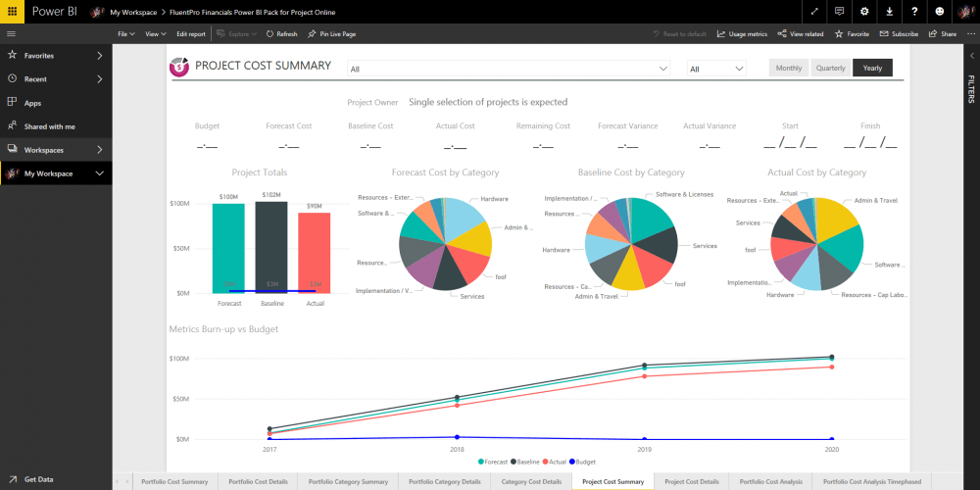Image resolution: width=980 pixels, height=490 pixels.
Task: Share the report
Action: (x=943, y=33)
